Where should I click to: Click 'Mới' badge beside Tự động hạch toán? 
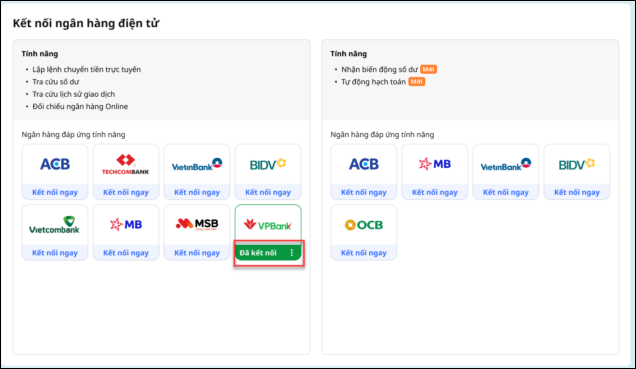(x=417, y=82)
